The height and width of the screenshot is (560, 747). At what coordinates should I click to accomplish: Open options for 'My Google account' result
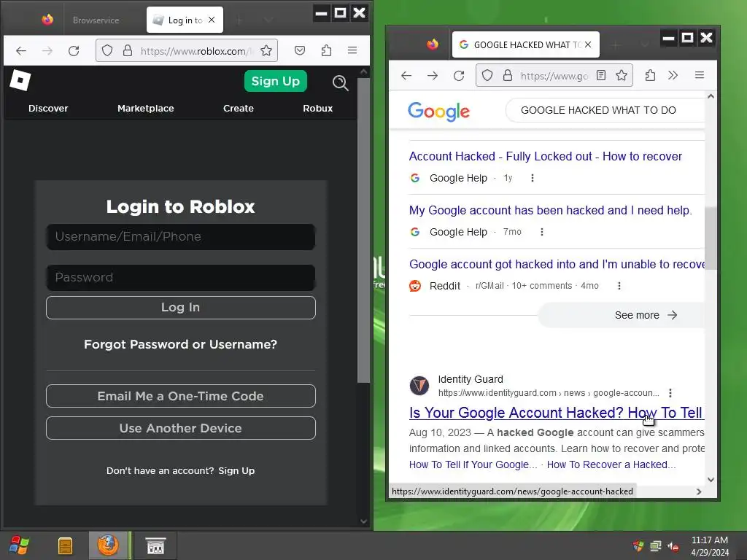(542, 232)
